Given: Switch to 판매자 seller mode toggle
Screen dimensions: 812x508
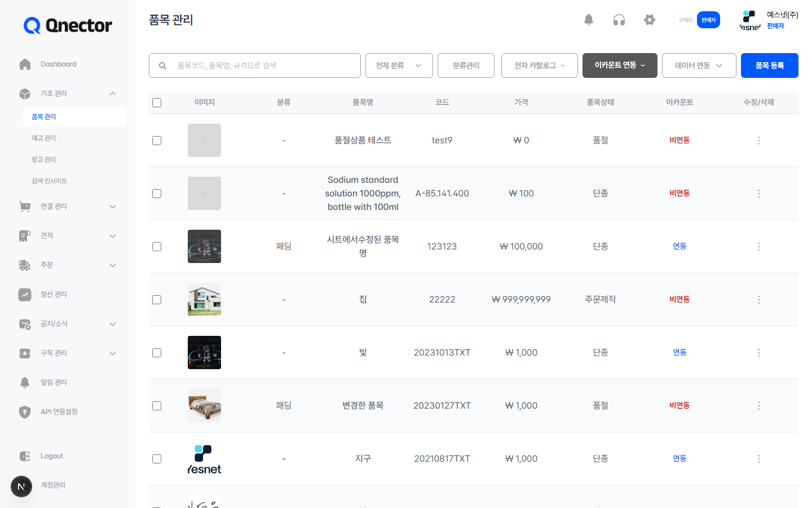Looking at the screenshot, I should [708, 20].
